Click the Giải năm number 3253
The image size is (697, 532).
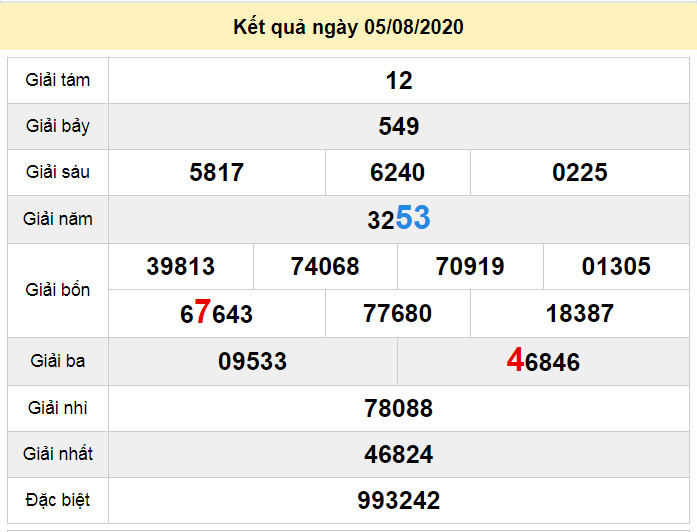[x=399, y=218]
